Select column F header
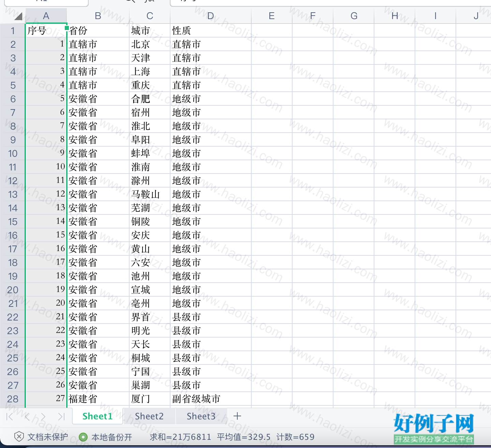 [x=313, y=16]
